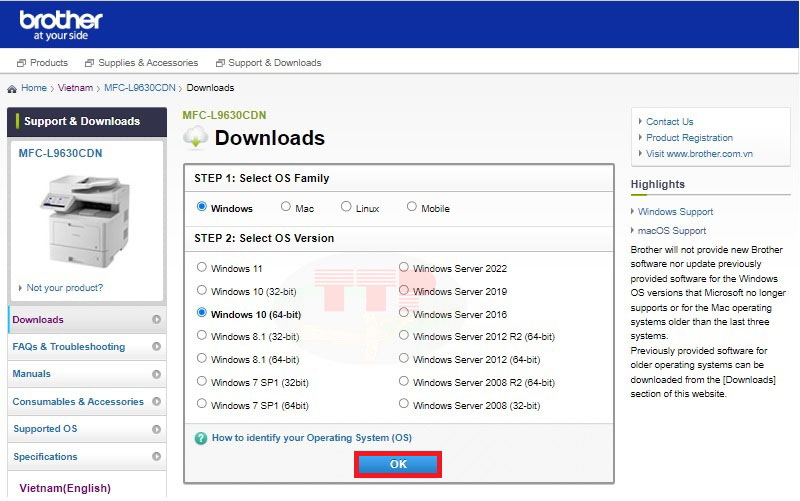Click the Home icon in breadcrumb

click(12, 89)
